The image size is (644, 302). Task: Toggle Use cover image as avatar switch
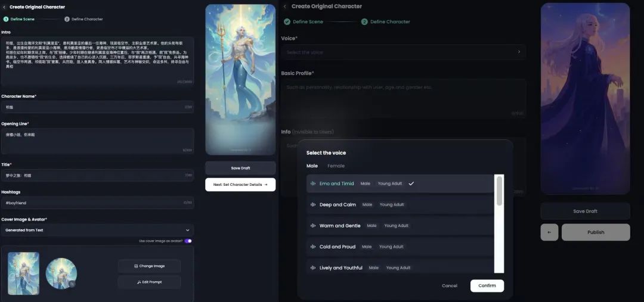(x=188, y=241)
